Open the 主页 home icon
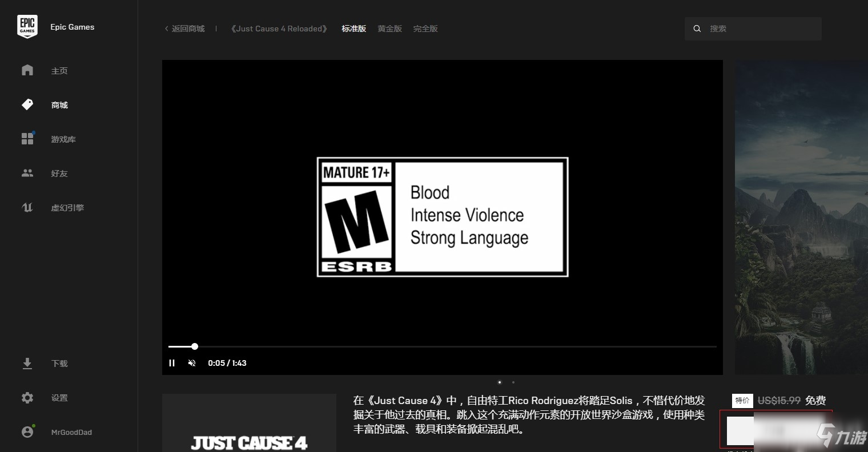 coord(27,70)
